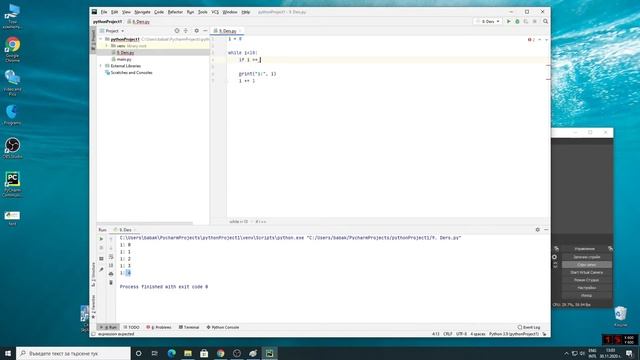640x360 pixels.
Task: Select opened file locator in the Project panel
Action: point(177,31)
